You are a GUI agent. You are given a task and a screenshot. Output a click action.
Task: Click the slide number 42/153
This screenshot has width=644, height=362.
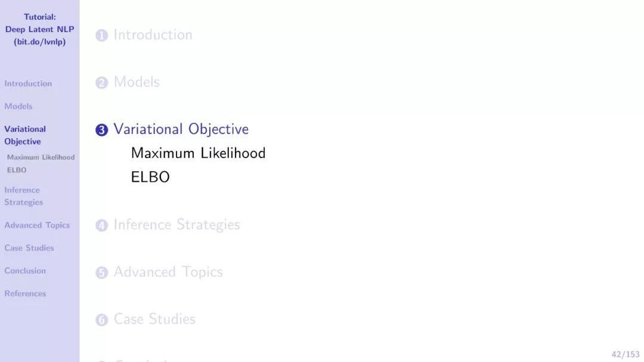(x=626, y=354)
